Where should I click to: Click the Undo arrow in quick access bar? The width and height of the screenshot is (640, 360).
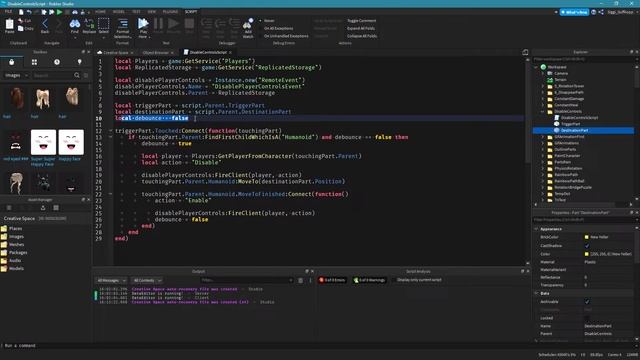pyautogui.click(x=29, y=12)
